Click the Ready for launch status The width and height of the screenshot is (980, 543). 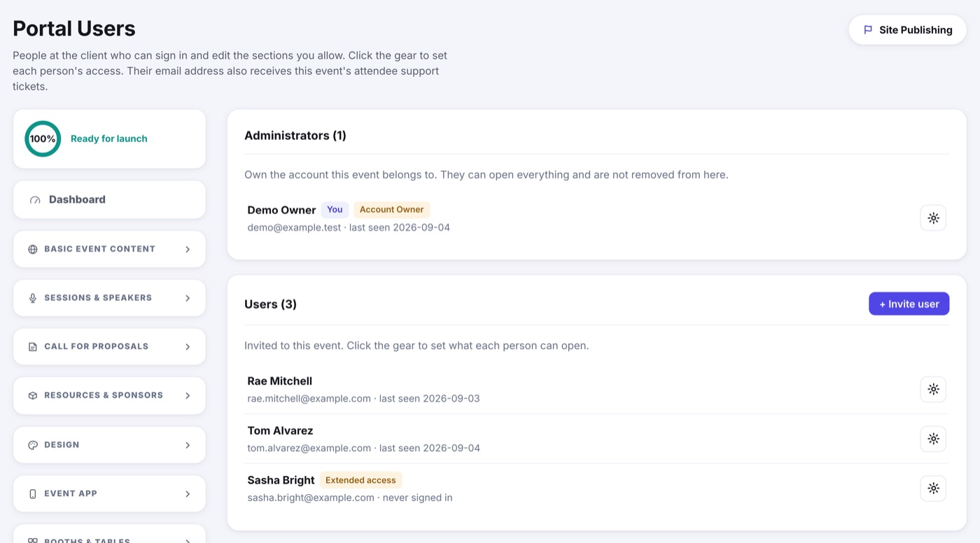coord(109,139)
